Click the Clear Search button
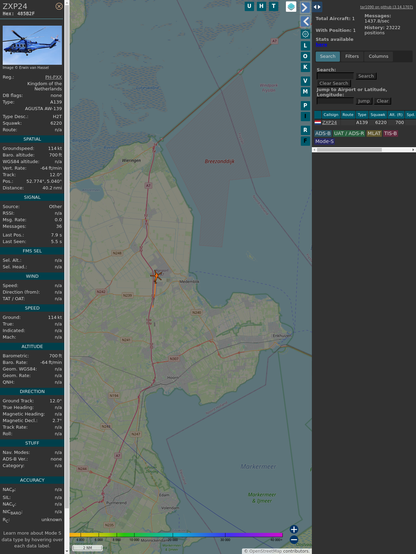The image size is (416, 554). tap(334, 83)
